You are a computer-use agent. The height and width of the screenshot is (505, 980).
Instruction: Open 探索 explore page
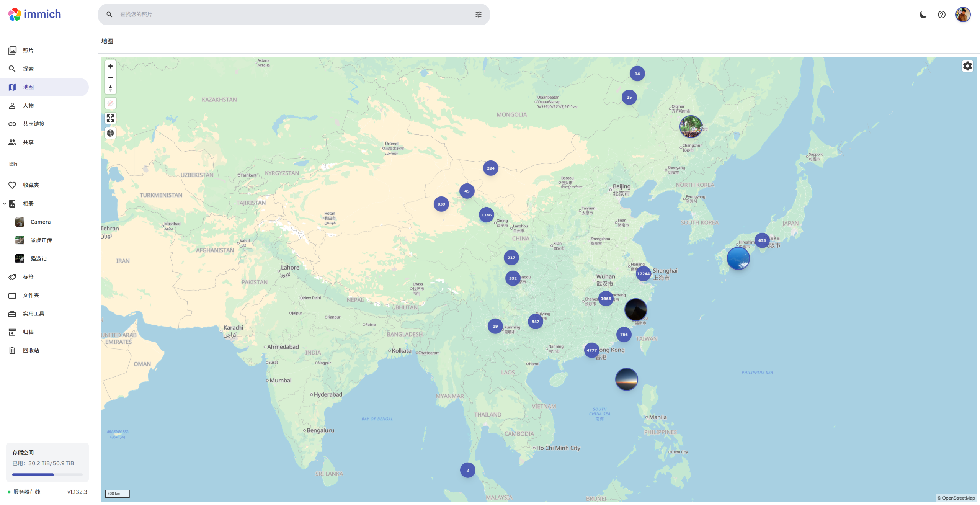pos(28,69)
